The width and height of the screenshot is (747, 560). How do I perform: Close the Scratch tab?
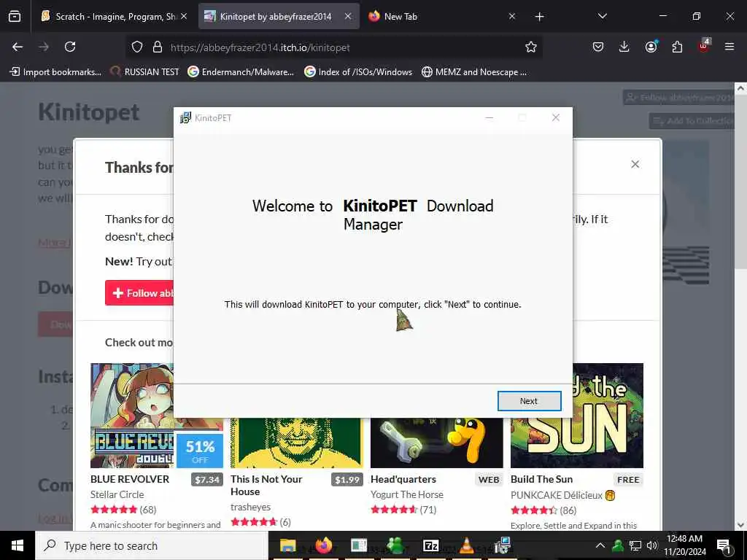point(184,17)
